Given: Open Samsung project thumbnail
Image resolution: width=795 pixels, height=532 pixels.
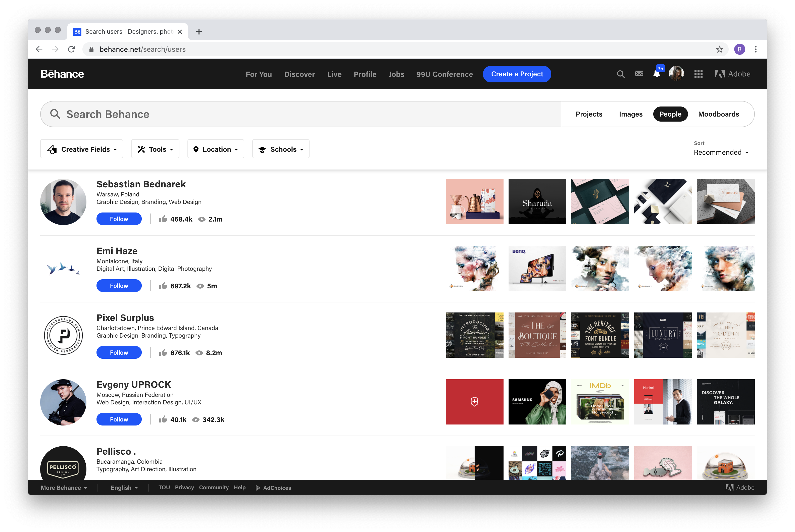Looking at the screenshot, I should [537, 402].
